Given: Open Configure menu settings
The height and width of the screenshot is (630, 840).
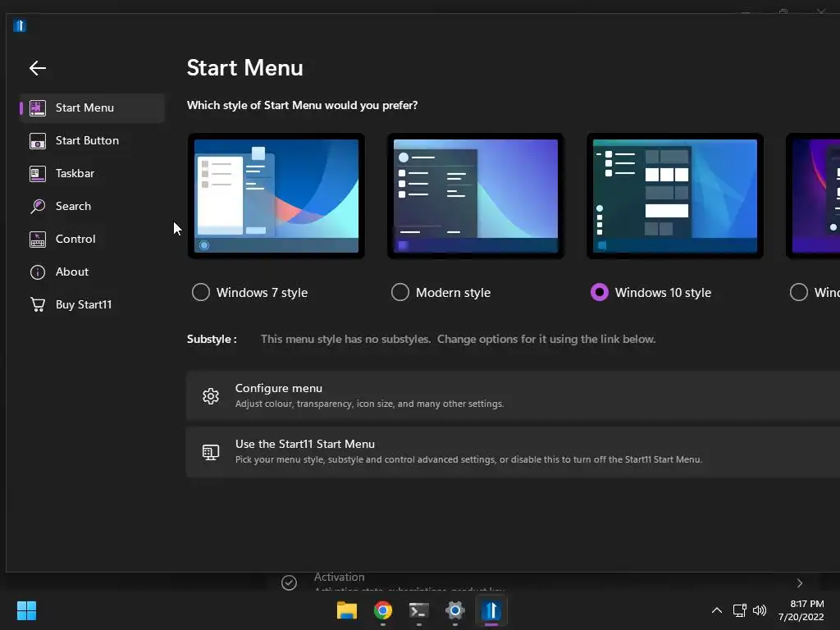Looking at the screenshot, I should [513, 395].
